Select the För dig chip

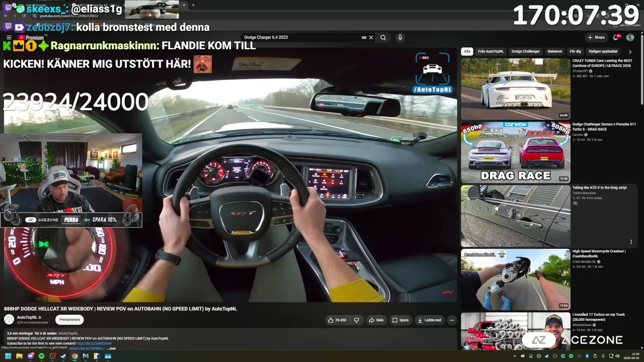pyautogui.click(x=575, y=51)
